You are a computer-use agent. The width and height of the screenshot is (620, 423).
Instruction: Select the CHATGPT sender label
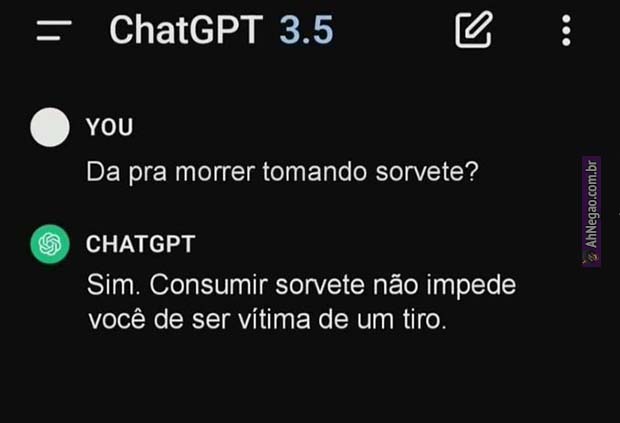tap(141, 244)
